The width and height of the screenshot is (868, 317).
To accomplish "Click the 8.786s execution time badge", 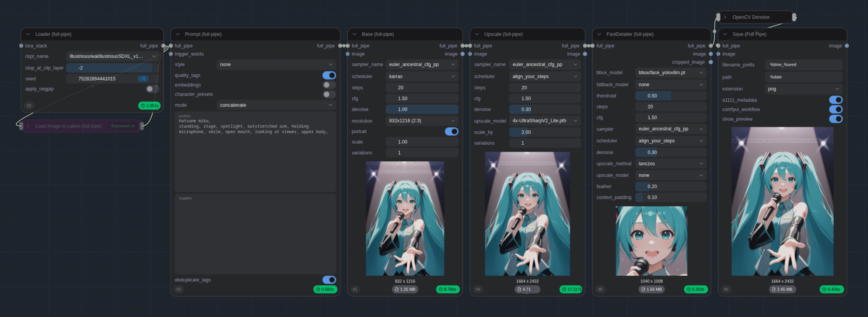I will (x=448, y=289).
